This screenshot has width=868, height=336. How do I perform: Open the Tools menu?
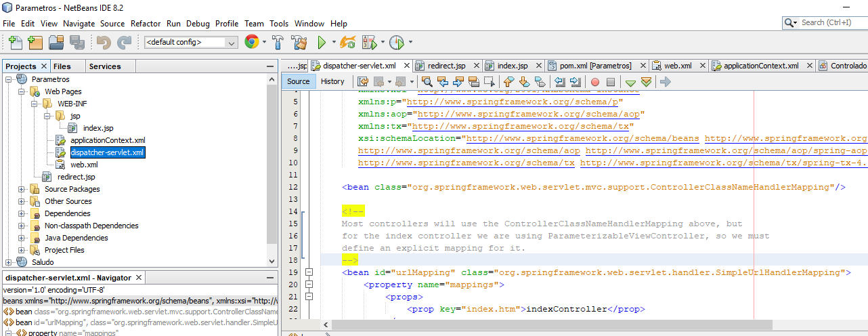(279, 23)
